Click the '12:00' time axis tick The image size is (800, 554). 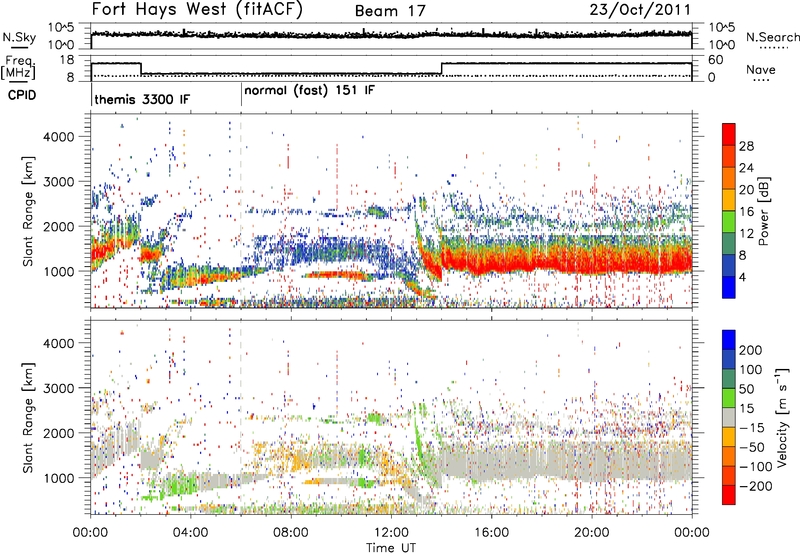[391, 533]
